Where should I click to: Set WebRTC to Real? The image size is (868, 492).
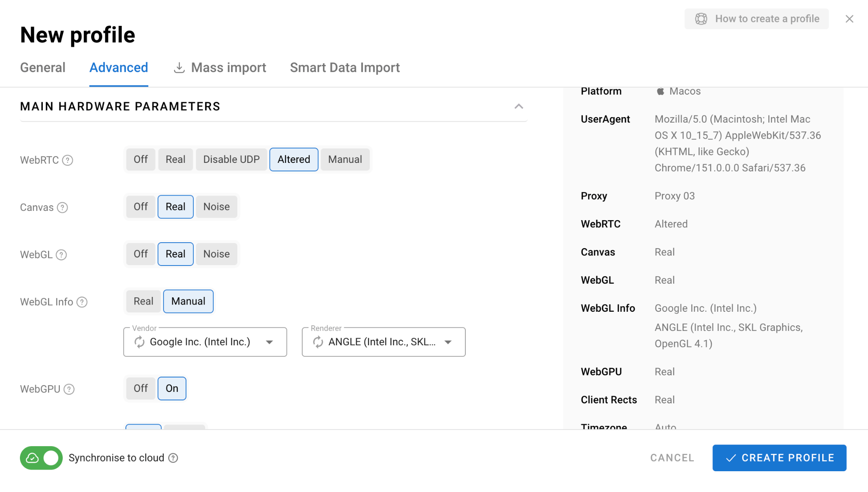[x=175, y=159]
